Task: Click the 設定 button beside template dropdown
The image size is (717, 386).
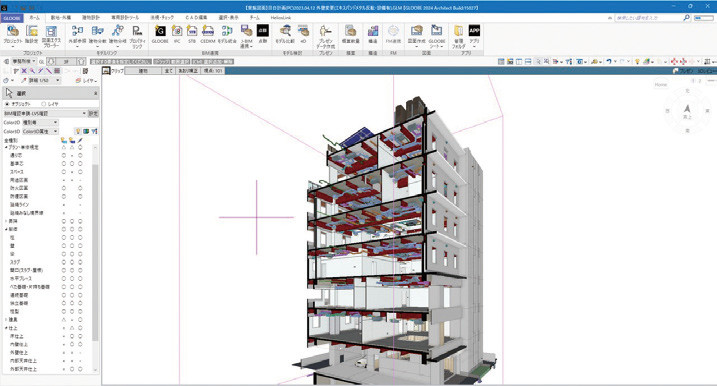Action: pos(93,113)
